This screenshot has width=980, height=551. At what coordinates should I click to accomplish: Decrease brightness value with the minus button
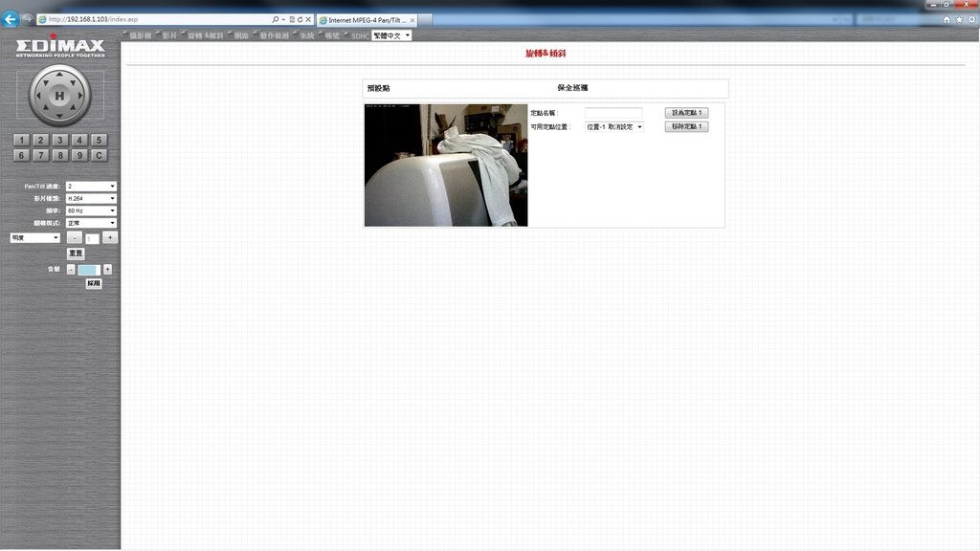pos(74,237)
